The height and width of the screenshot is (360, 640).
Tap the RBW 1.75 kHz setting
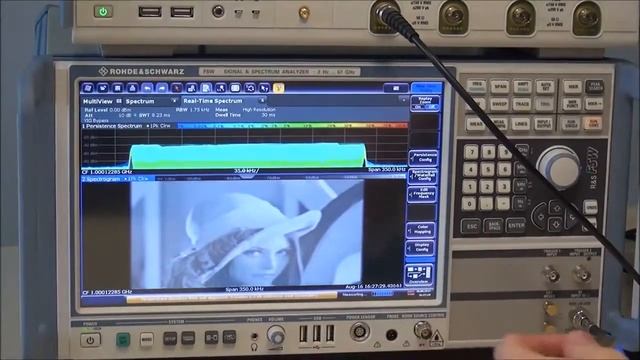pyautogui.click(x=193, y=110)
